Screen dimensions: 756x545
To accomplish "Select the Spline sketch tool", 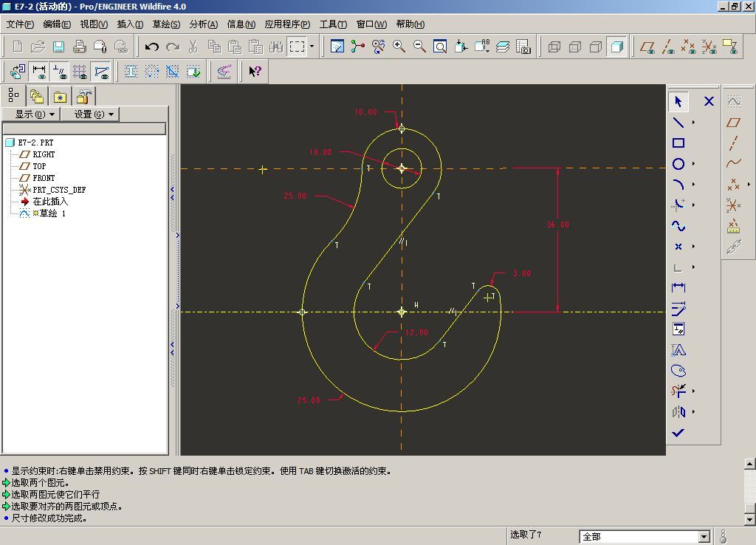I will 678,226.
